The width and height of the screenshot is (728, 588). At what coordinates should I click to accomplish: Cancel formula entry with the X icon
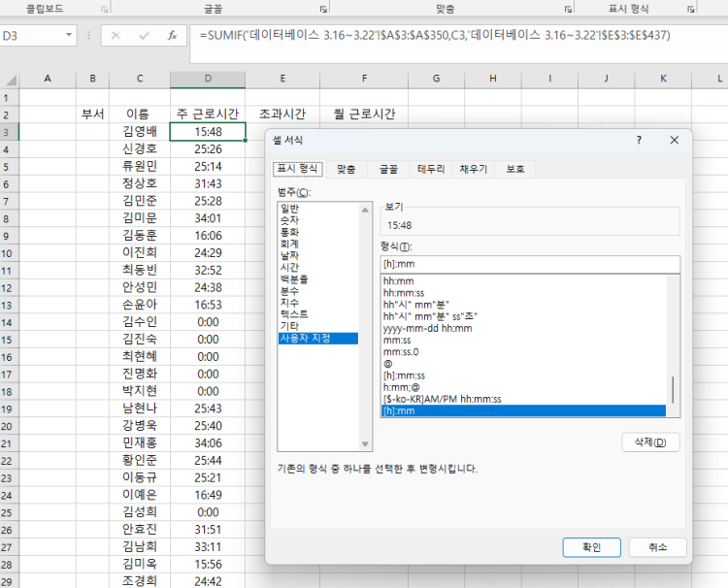click(116, 35)
